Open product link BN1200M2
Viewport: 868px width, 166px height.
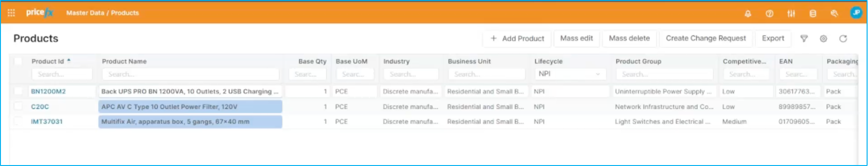pos(48,91)
